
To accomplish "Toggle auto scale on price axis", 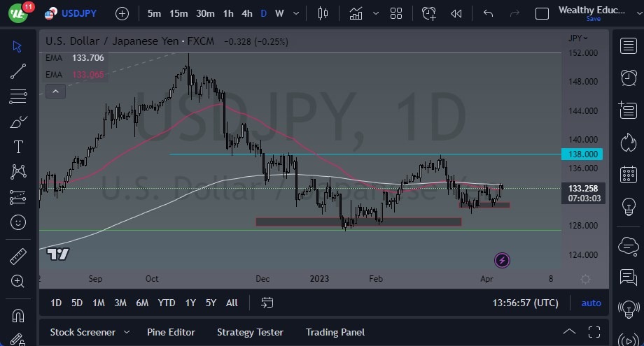I will 591,303.
